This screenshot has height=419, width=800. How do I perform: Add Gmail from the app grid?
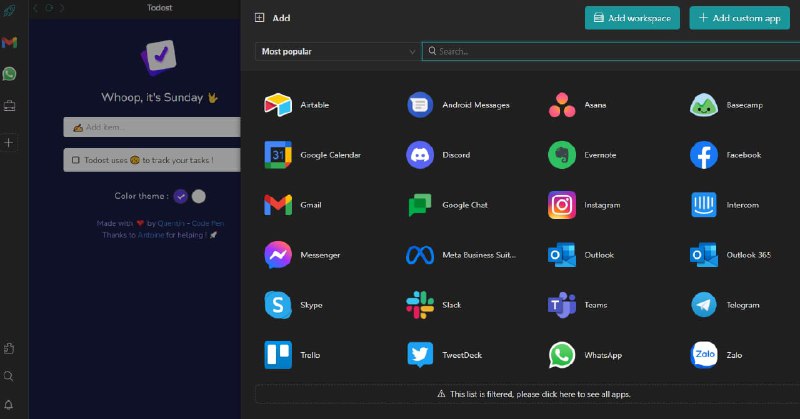click(278, 205)
